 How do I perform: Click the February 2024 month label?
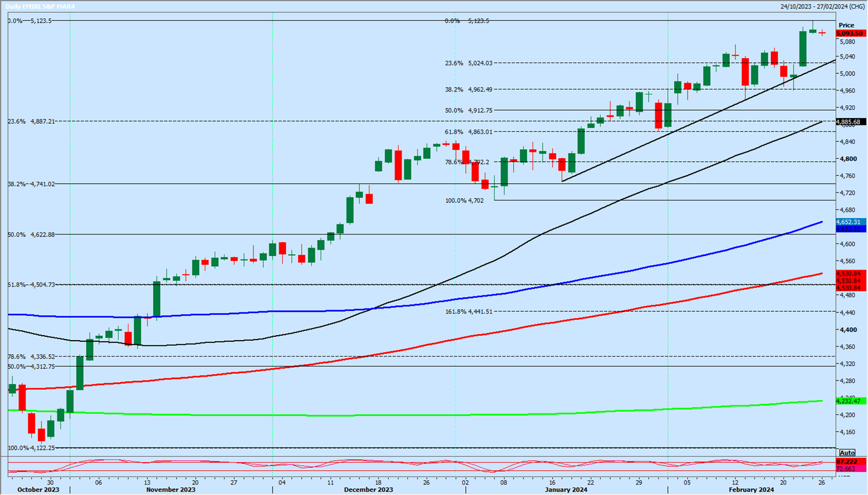(751, 490)
